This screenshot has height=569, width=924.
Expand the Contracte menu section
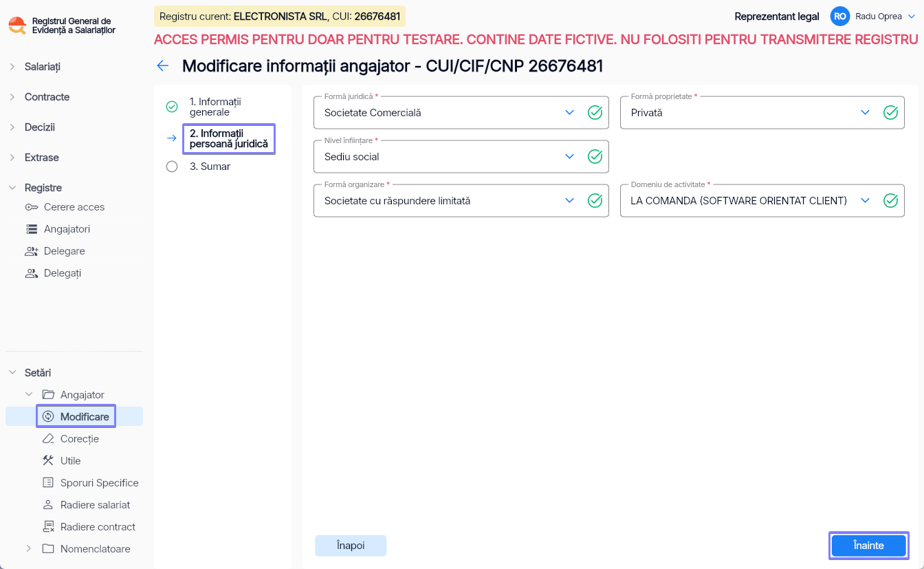click(x=12, y=97)
